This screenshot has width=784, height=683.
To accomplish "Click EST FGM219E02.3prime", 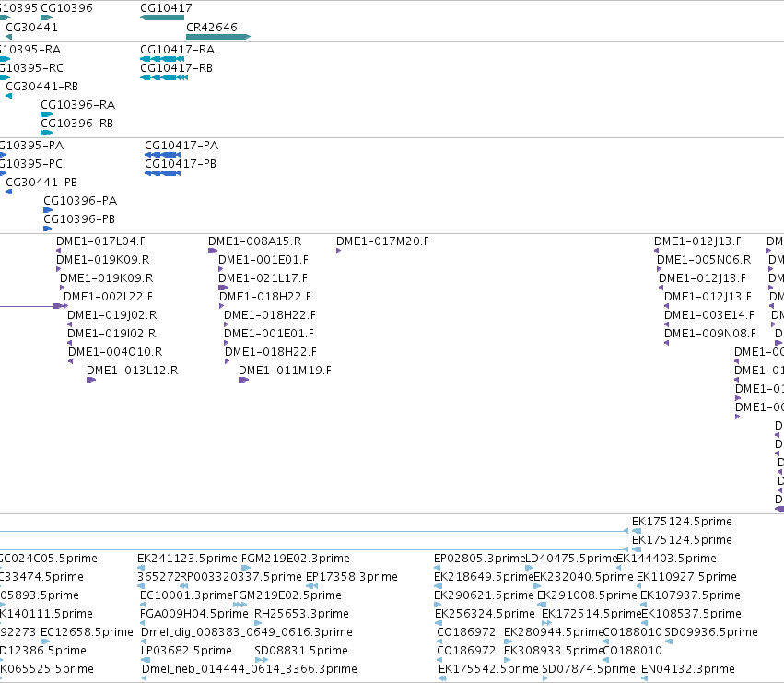I will coord(296,559).
